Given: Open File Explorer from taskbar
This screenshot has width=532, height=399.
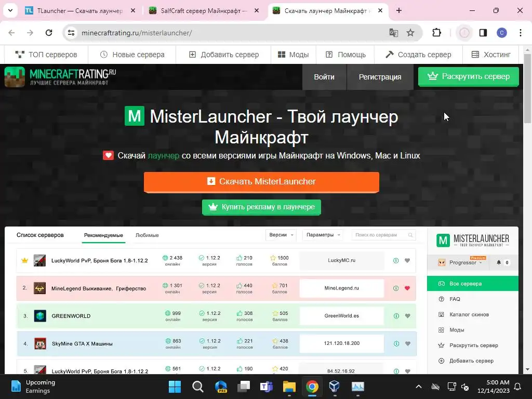Looking at the screenshot, I should point(289,387).
